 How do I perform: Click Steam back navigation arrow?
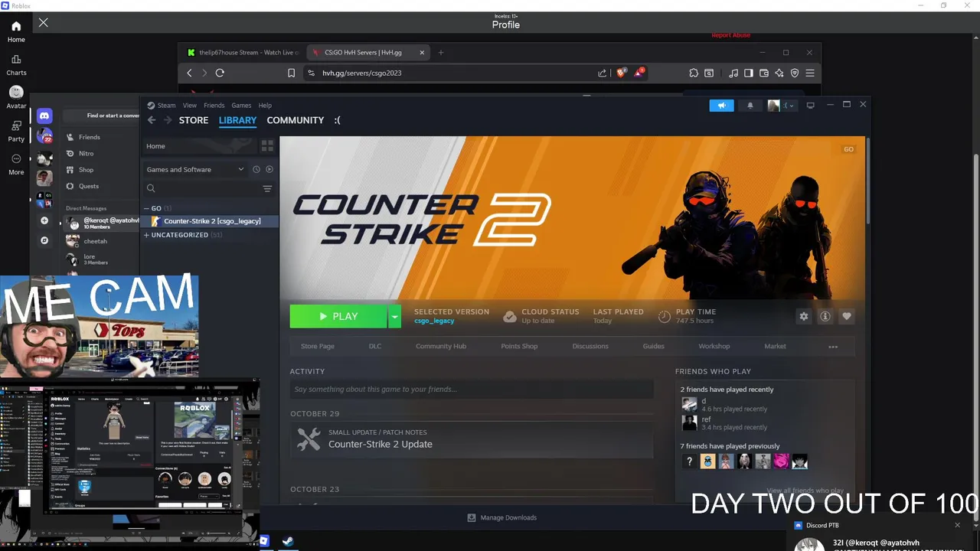(152, 120)
